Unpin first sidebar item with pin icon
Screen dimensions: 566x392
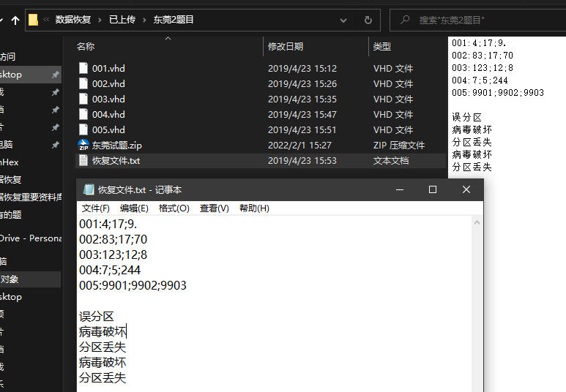tap(55, 75)
